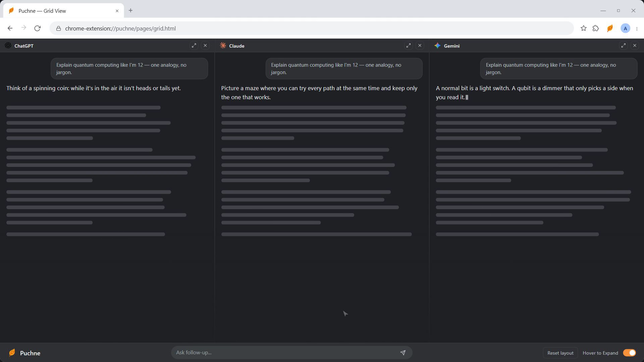
Task: Click the maze analogy response text
Action: click(x=319, y=93)
